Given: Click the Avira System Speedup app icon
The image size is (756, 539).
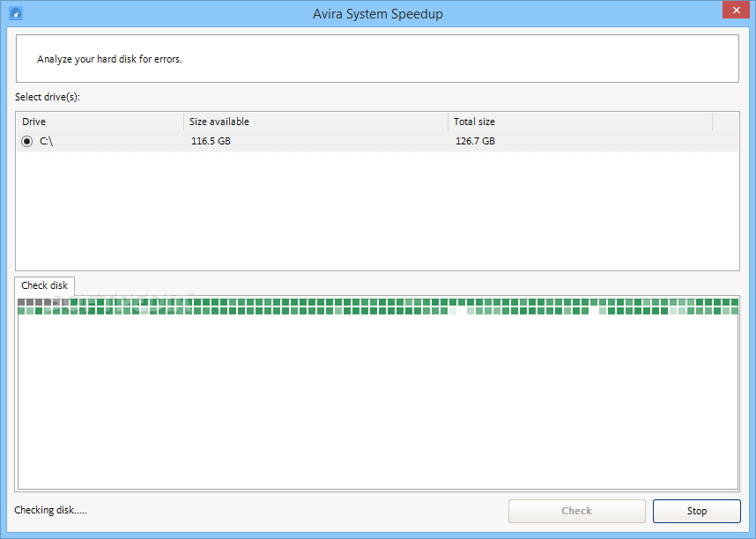Looking at the screenshot, I should [16, 13].
